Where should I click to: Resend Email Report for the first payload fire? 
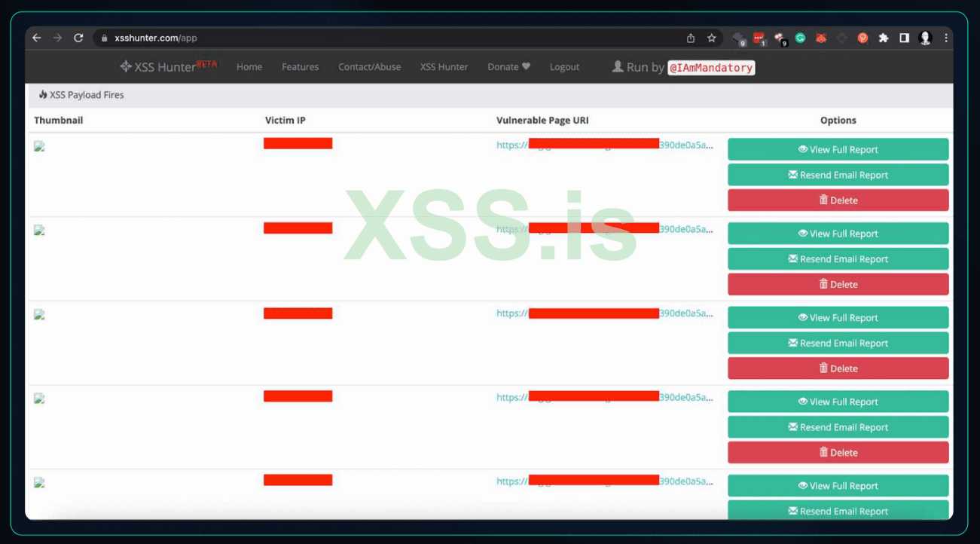coord(838,175)
